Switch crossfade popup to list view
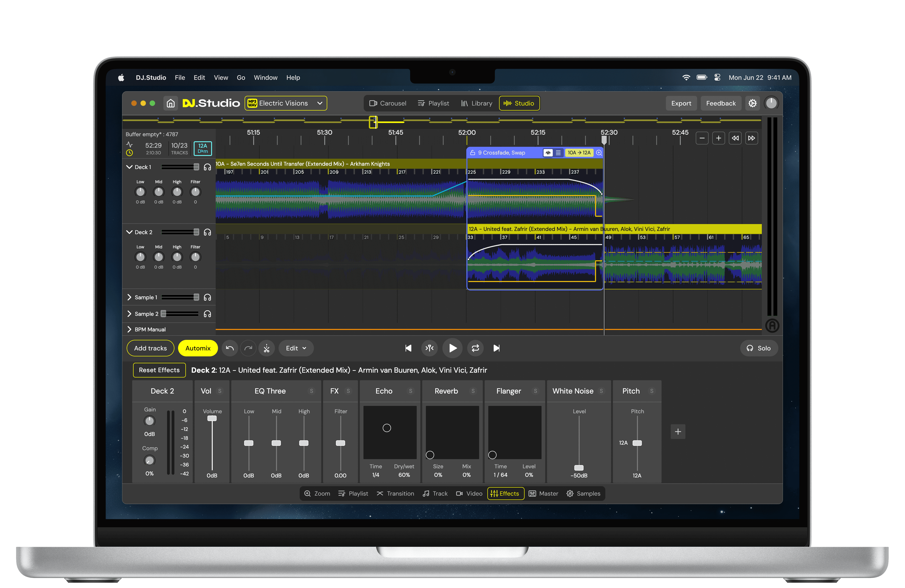905x588 pixels. coord(558,153)
